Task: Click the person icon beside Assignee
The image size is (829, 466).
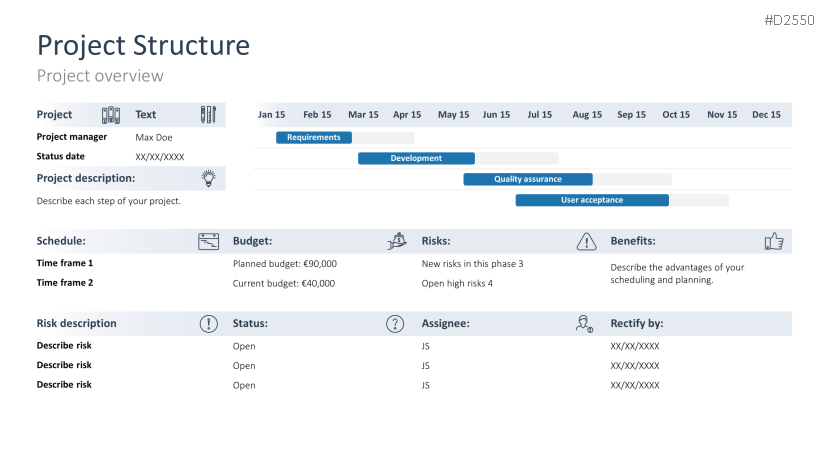Action: (585, 323)
